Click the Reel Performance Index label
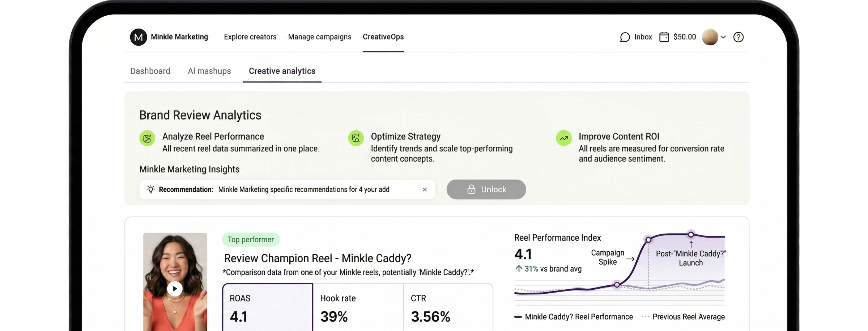The image size is (868, 331). coord(557,238)
